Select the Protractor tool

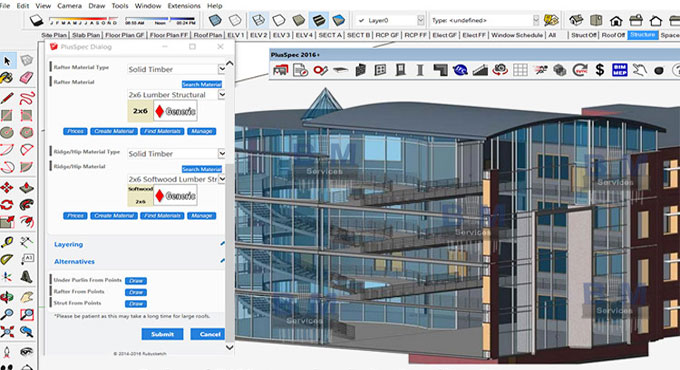point(7,259)
